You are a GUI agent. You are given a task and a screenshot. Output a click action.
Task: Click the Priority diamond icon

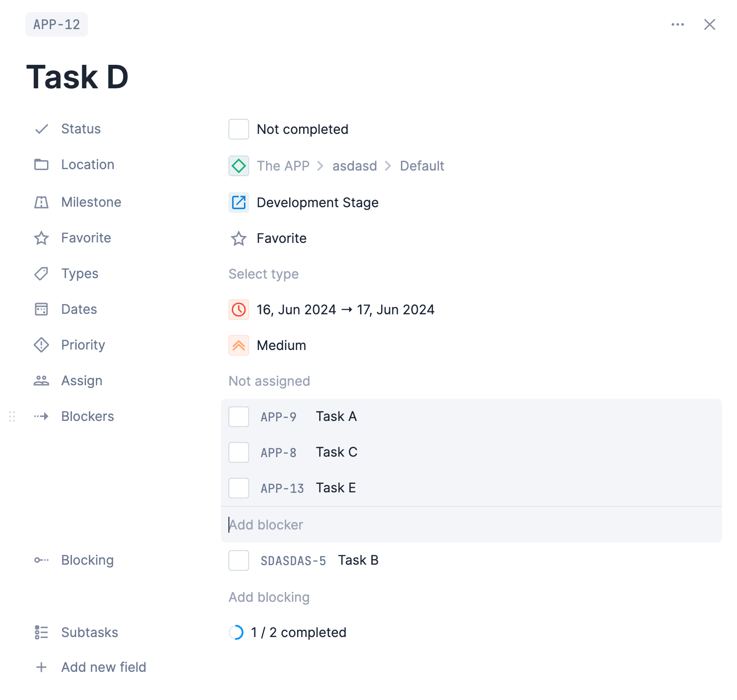(x=41, y=345)
